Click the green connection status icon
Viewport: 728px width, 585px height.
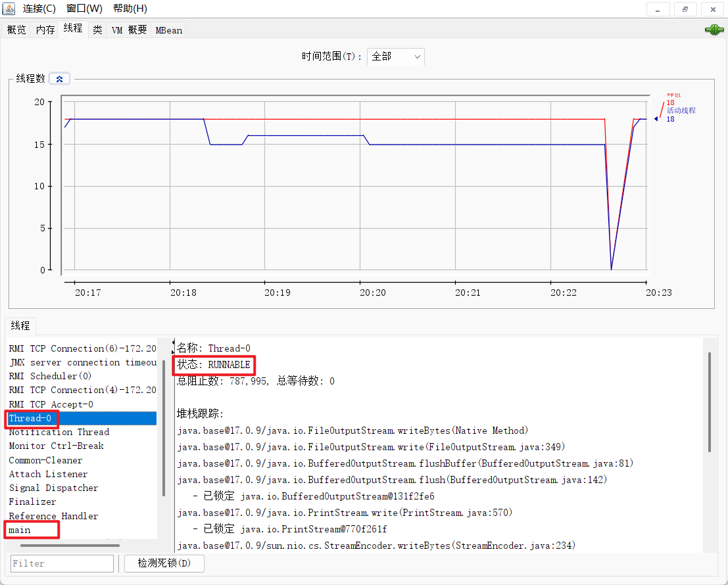coord(714,30)
